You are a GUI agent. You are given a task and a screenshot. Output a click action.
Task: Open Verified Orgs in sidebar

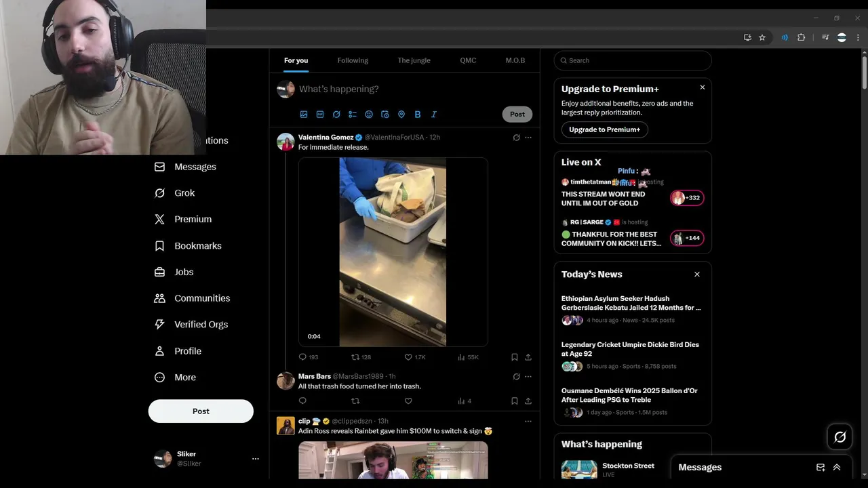(191, 324)
